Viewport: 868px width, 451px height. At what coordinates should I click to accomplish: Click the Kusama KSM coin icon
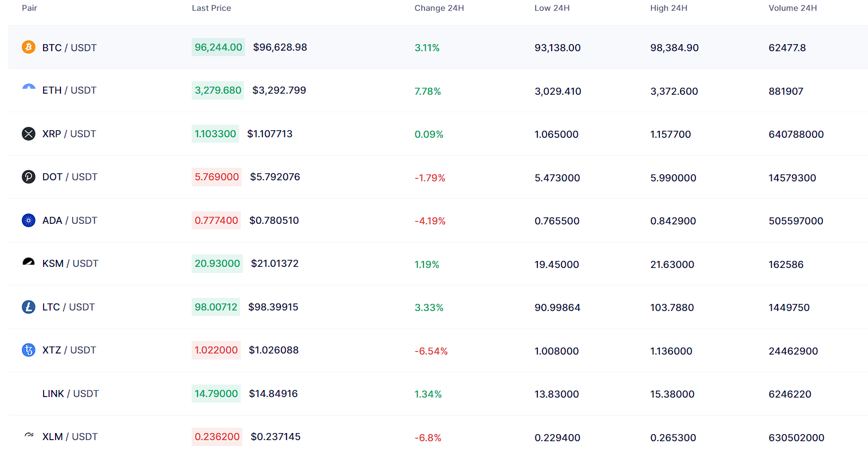click(28, 262)
